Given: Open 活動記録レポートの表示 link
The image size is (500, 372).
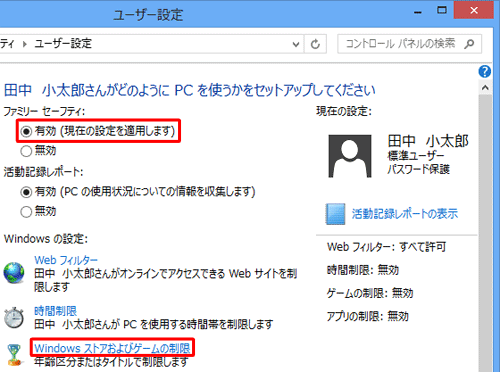Looking at the screenshot, I should pyautogui.click(x=405, y=214).
